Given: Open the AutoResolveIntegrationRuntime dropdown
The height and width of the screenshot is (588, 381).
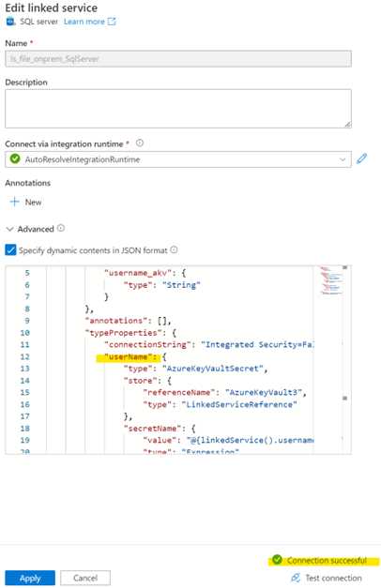Looking at the screenshot, I should click(x=178, y=159).
